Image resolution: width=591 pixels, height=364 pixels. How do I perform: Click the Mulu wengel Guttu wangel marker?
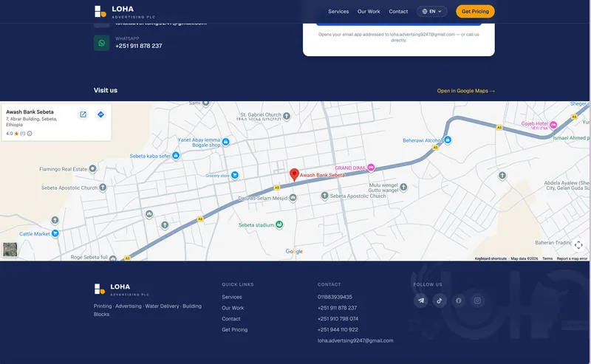tap(403, 187)
